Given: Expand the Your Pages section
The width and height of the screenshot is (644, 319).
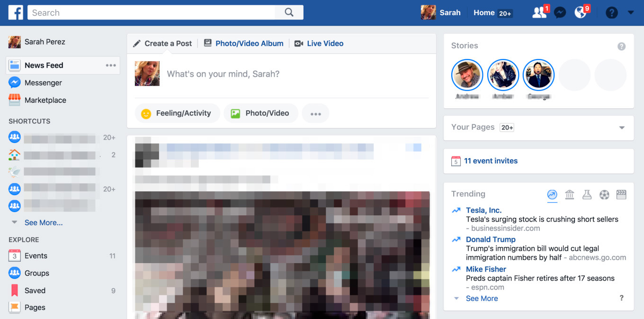Looking at the screenshot, I should click(621, 128).
